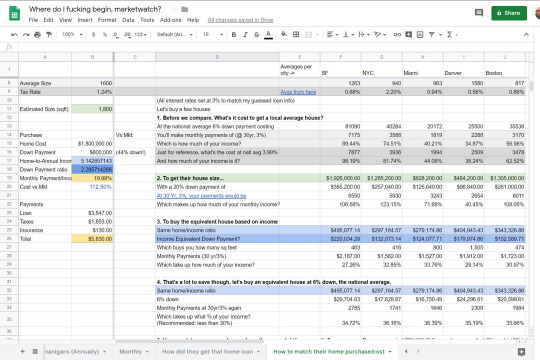
Task: Click the document title text
Action: pos(95,9)
